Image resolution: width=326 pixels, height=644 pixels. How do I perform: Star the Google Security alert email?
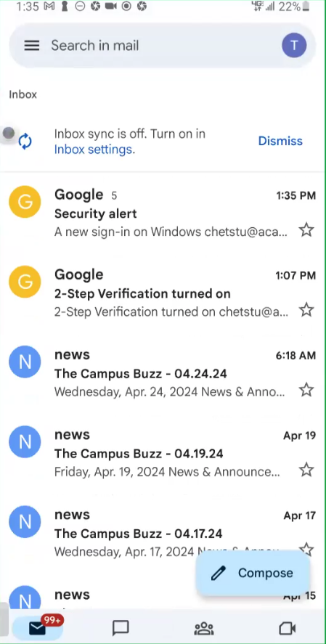pos(306,230)
